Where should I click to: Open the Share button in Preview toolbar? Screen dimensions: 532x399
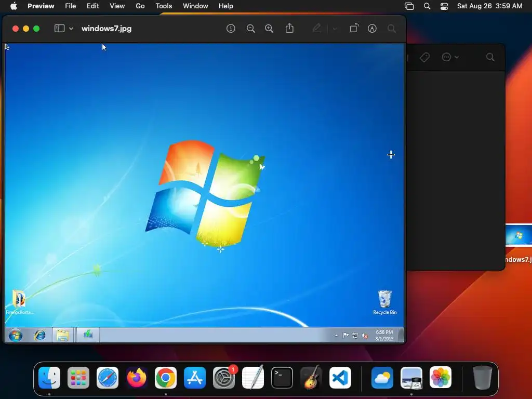pyautogui.click(x=289, y=28)
